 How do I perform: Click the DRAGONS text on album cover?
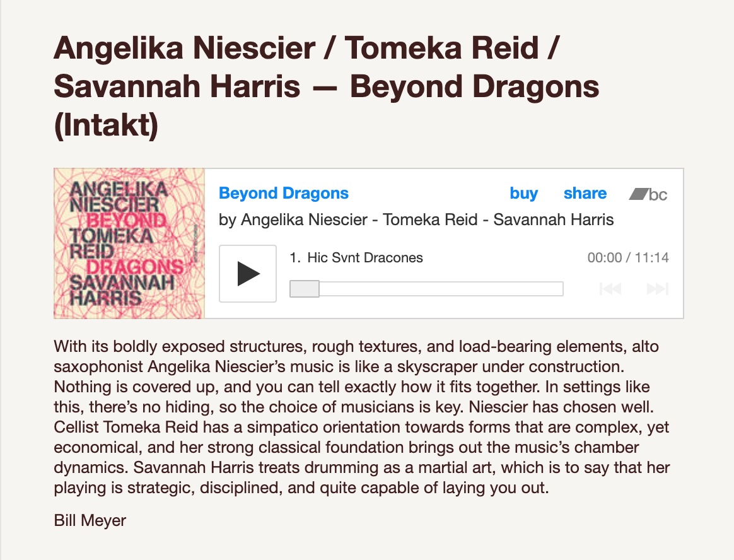click(135, 267)
